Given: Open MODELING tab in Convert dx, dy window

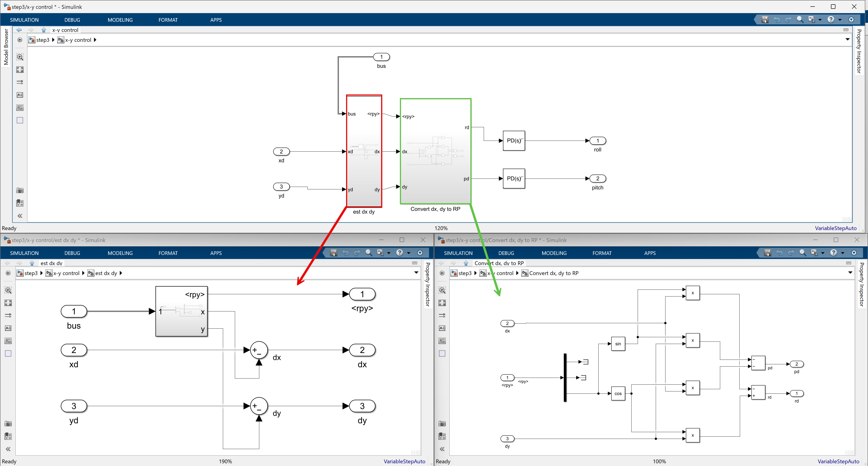Looking at the screenshot, I should tap(554, 253).
